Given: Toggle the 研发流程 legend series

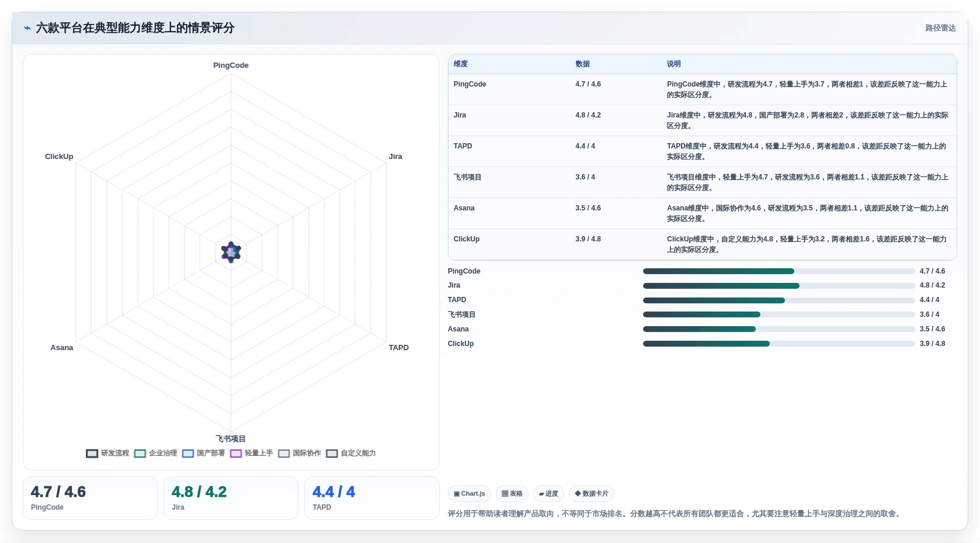Looking at the screenshot, I should [107, 453].
